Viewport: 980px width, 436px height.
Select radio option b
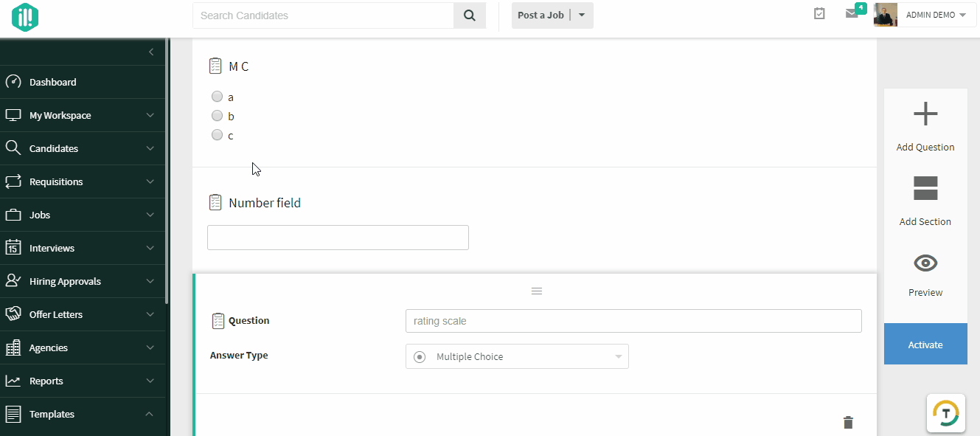click(217, 116)
